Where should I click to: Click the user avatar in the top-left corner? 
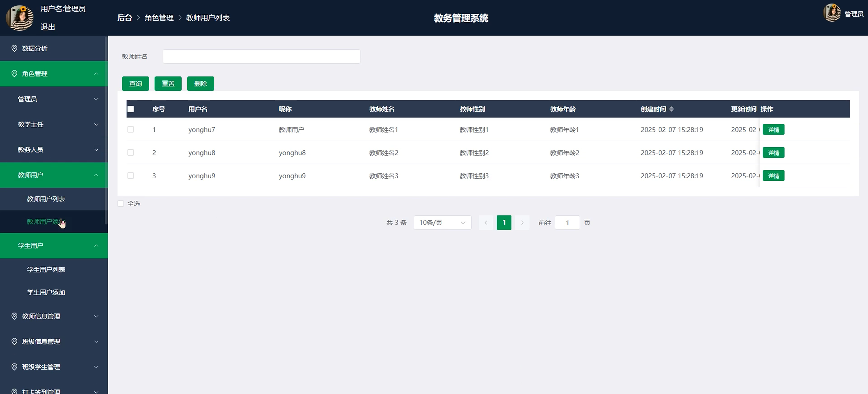20,18
